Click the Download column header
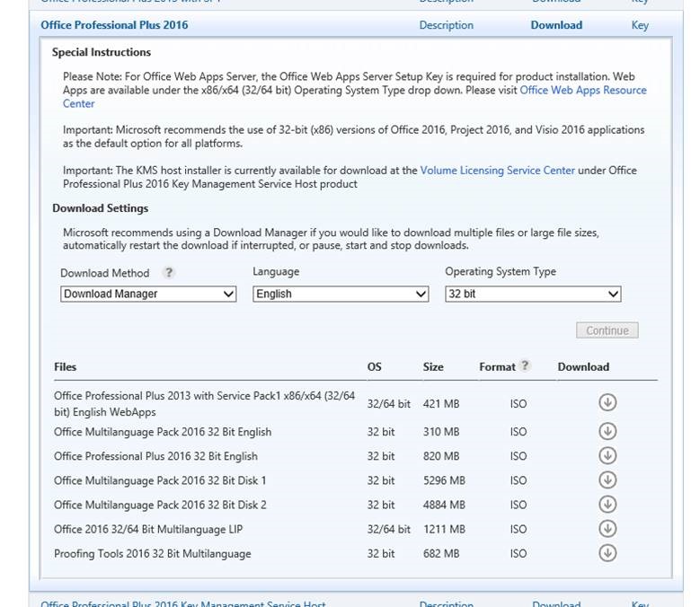700x607 pixels. (x=583, y=366)
